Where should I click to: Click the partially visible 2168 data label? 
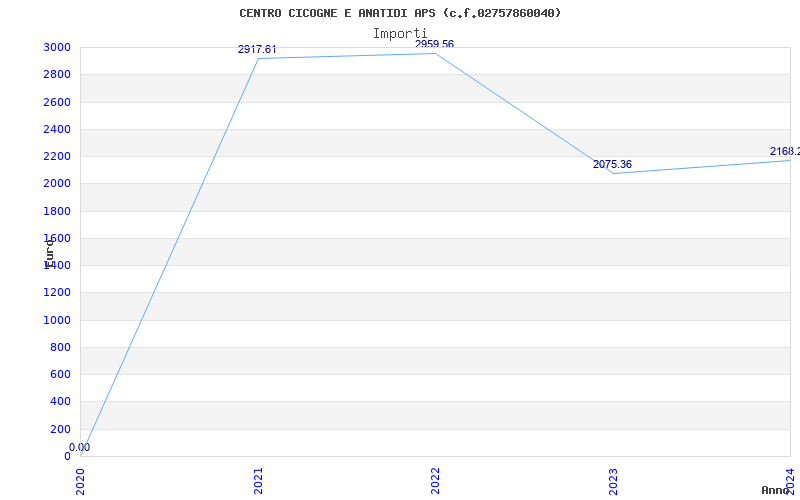[785, 152]
